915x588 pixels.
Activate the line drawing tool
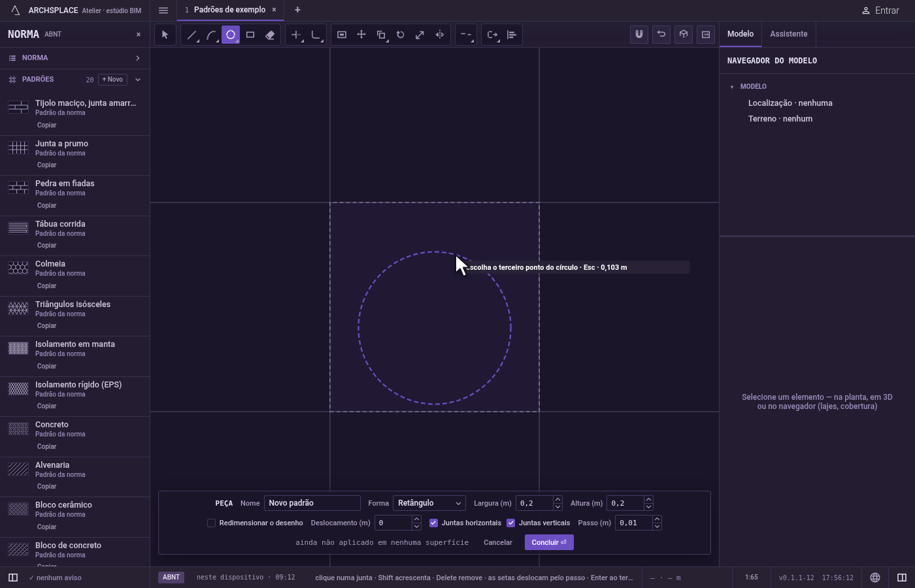tap(191, 35)
